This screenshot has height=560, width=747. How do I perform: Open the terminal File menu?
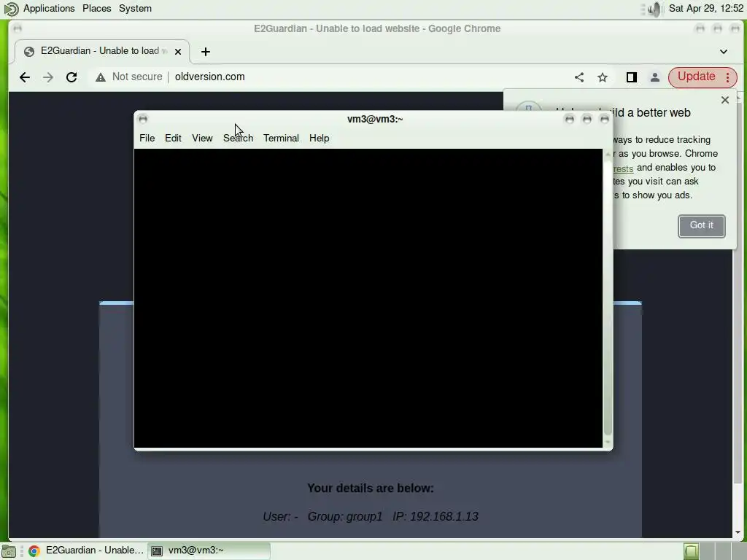147,138
